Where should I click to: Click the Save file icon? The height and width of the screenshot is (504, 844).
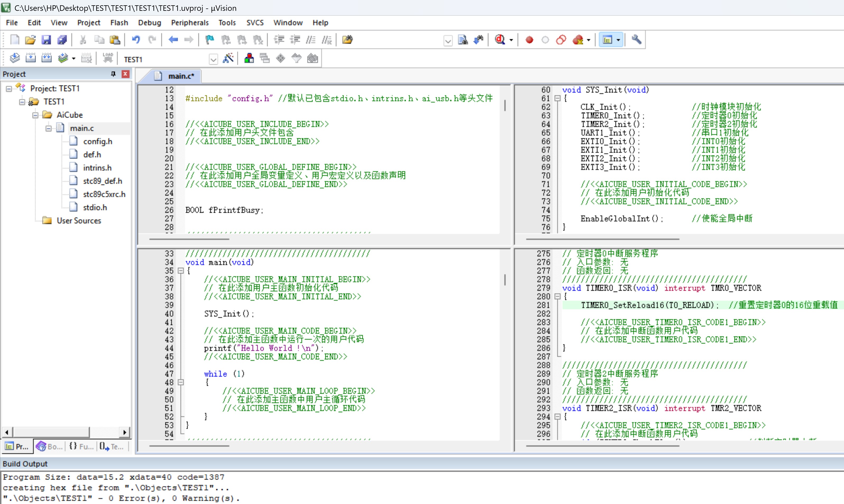pos(46,40)
